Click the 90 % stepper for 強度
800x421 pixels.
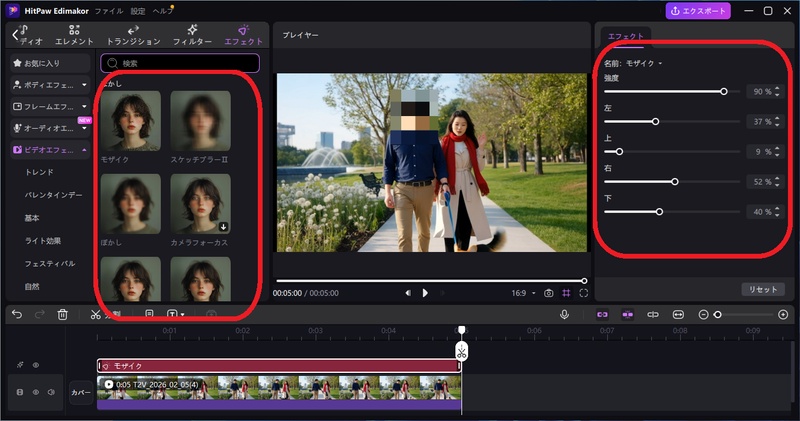[x=777, y=92]
